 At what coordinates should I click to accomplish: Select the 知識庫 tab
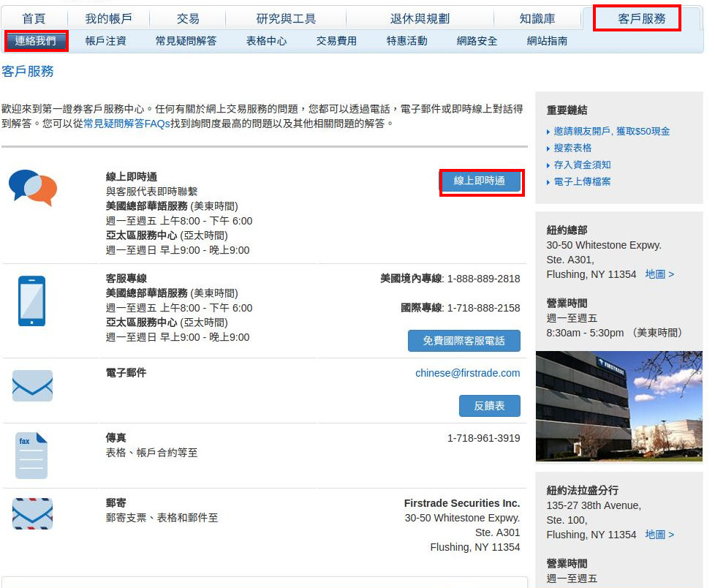(x=537, y=19)
